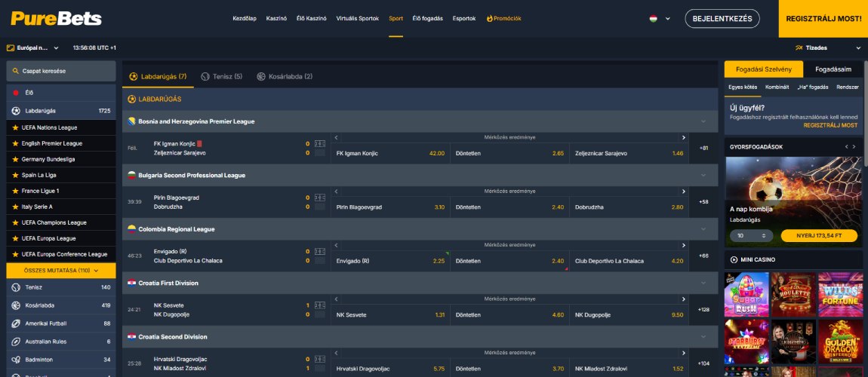Screen dimensions: 868x377
Task: Show previous market for Pirin Blagoevgrad match
Action: pyautogui.click(x=336, y=192)
